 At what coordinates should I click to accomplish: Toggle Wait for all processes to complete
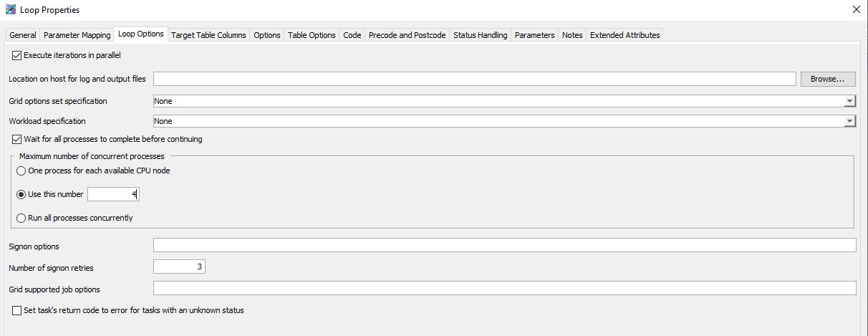coord(17,139)
